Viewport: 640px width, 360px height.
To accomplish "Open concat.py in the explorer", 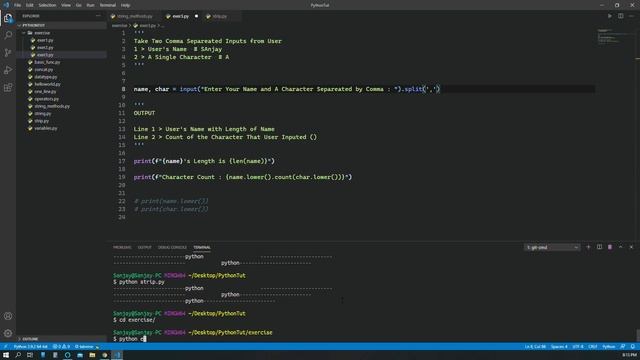I will coord(44,69).
